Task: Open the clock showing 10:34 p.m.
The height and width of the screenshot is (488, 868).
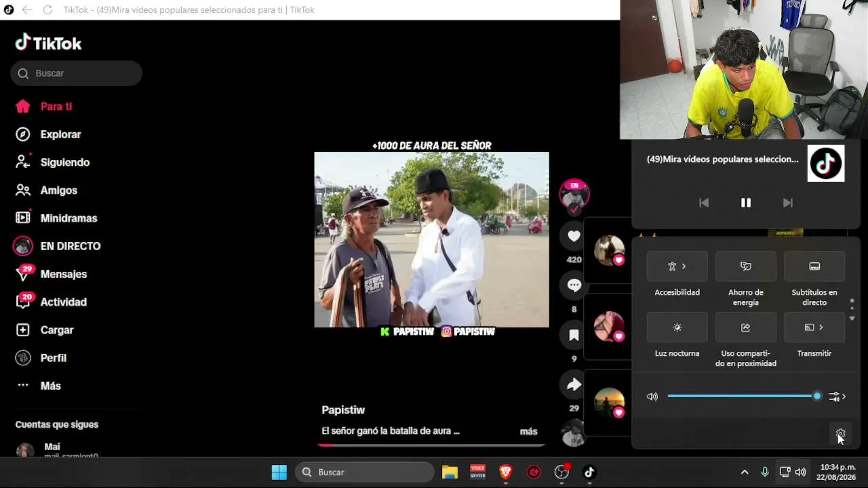Action: pos(837,472)
